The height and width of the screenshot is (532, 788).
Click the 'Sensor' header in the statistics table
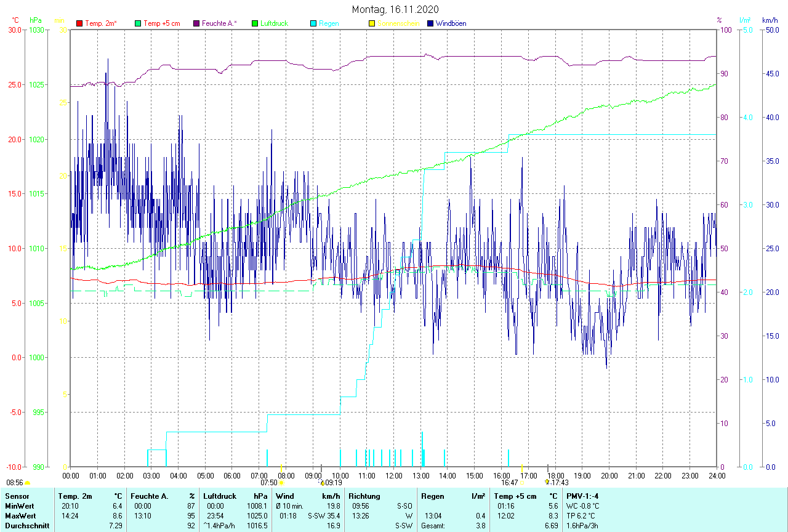(17, 496)
